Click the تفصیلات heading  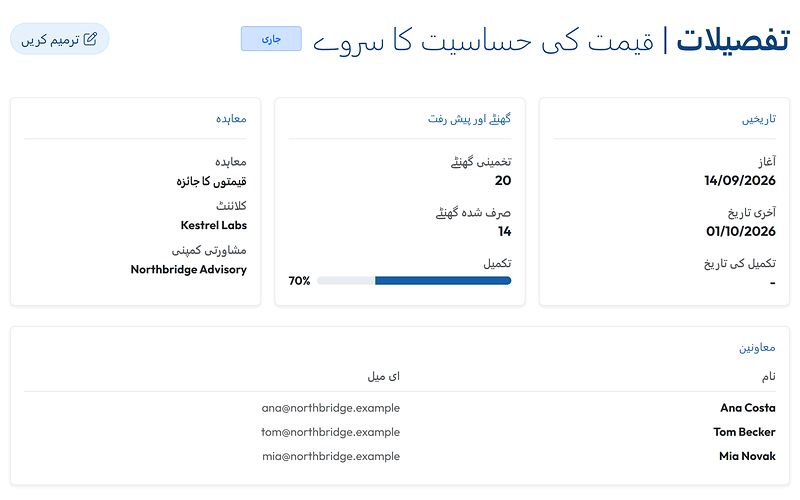[733, 40]
